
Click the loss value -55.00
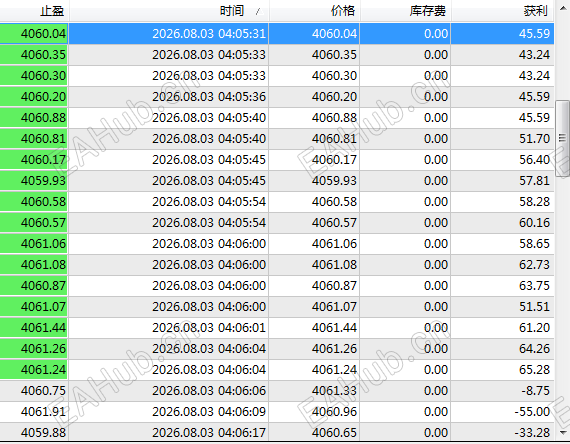[x=532, y=412]
